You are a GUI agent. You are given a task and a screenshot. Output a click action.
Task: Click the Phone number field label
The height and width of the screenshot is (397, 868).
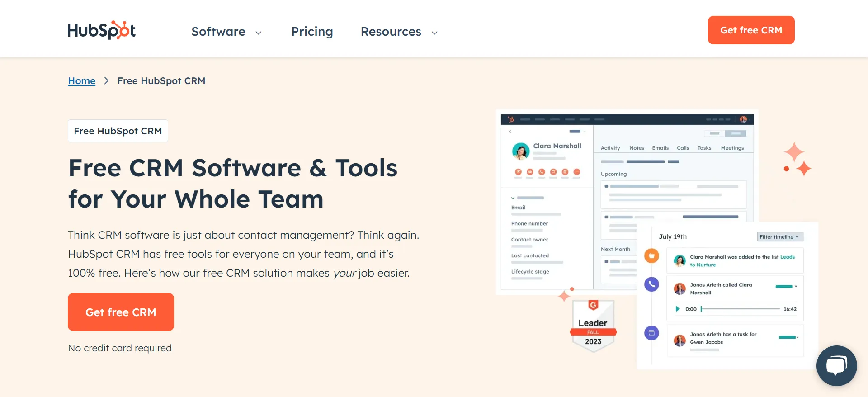[529, 223]
